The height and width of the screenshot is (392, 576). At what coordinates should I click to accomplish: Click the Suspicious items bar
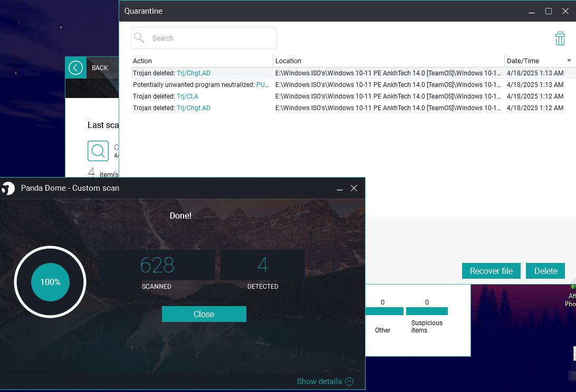pyautogui.click(x=427, y=311)
